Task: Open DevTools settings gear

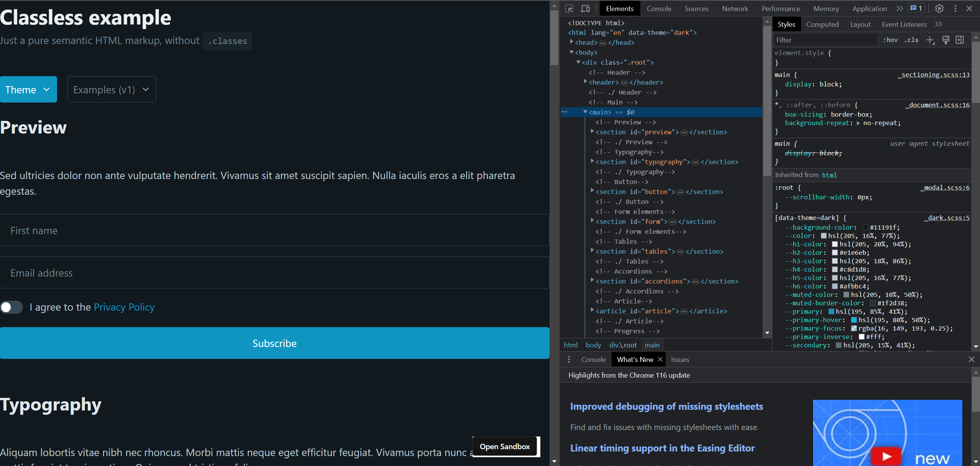Action: click(939, 8)
